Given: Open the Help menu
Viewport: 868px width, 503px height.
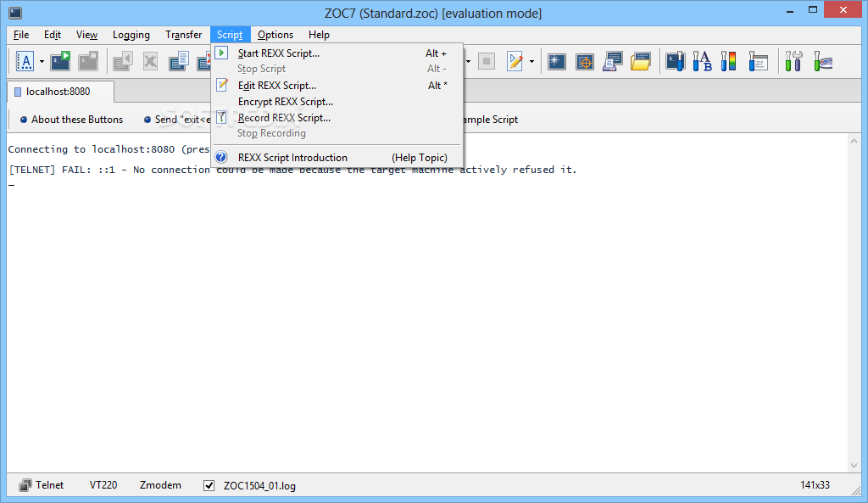Looking at the screenshot, I should click(319, 34).
